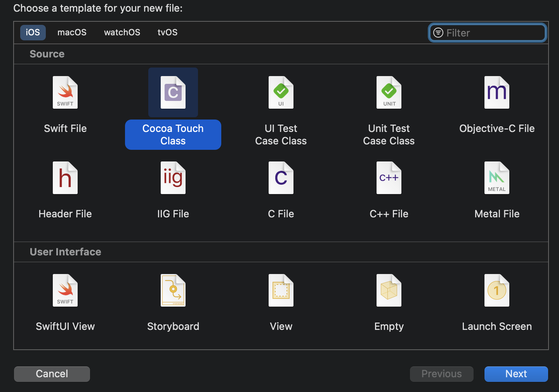Image resolution: width=559 pixels, height=392 pixels.
Task: Pick the IIG File template icon
Action: click(x=173, y=178)
